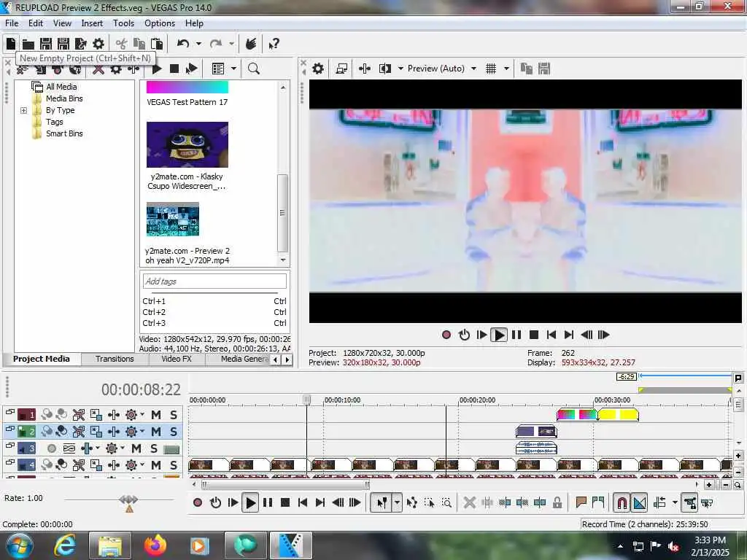Open a project with the folder icon
The image size is (747, 560).
click(x=28, y=44)
